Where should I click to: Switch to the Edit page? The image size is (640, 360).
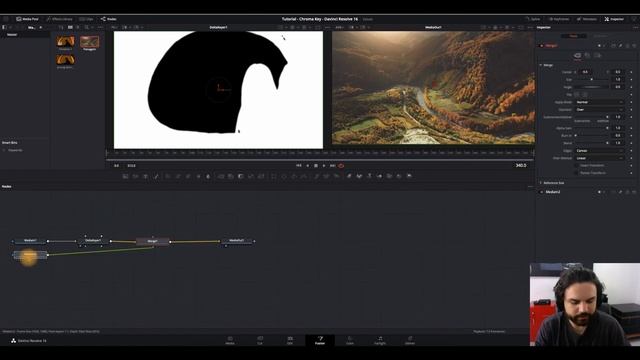pos(290,340)
